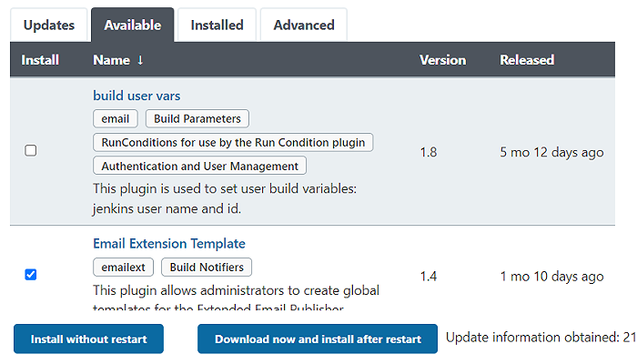
Task: Click the email category tag
Action: tap(116, 118)
